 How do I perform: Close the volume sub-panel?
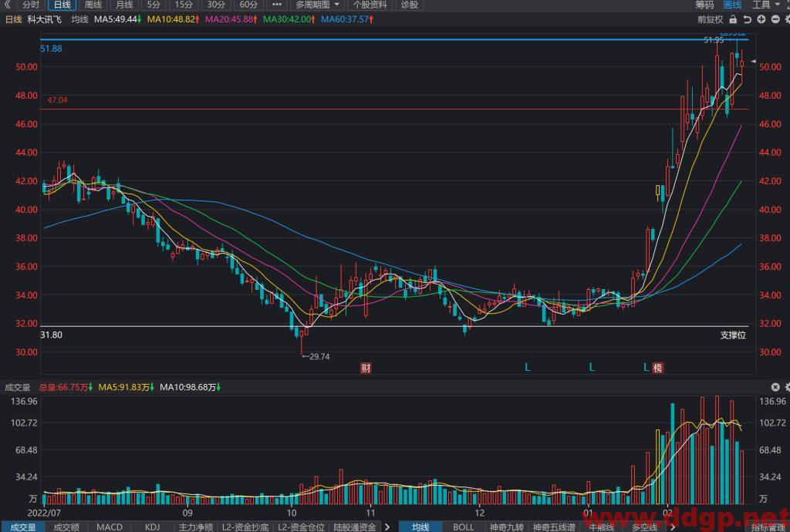[x=775, y=387]
